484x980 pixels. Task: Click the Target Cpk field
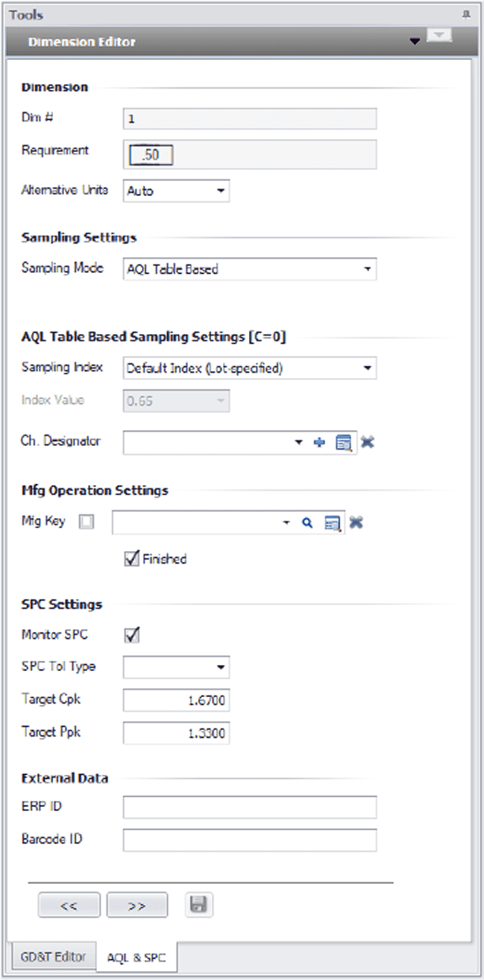click(176, 700)
